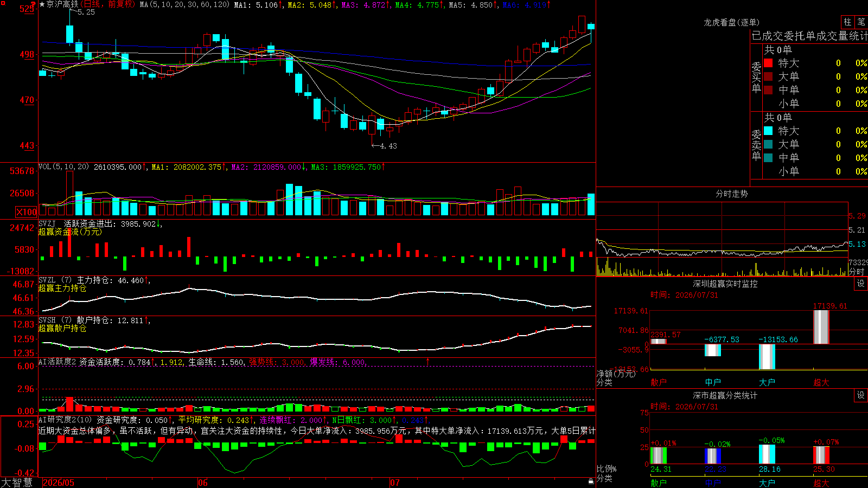
Task: Click the 强势线: 3.000 label
Action: [277, 362]
